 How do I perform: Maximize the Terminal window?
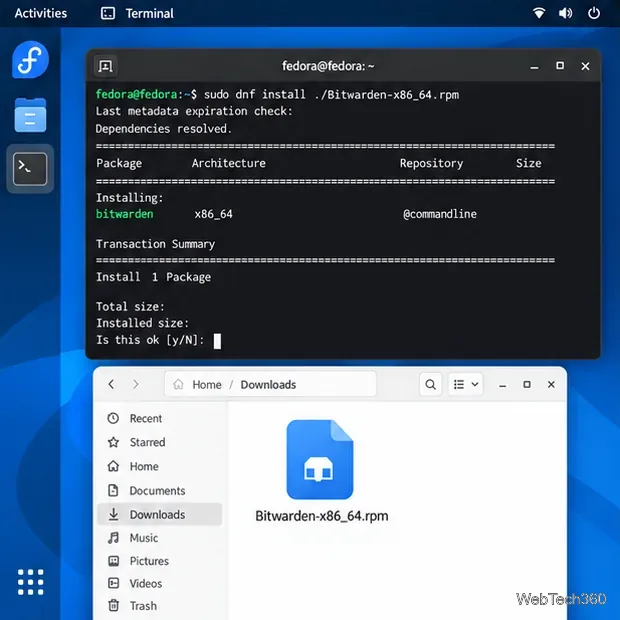point(560,66)
